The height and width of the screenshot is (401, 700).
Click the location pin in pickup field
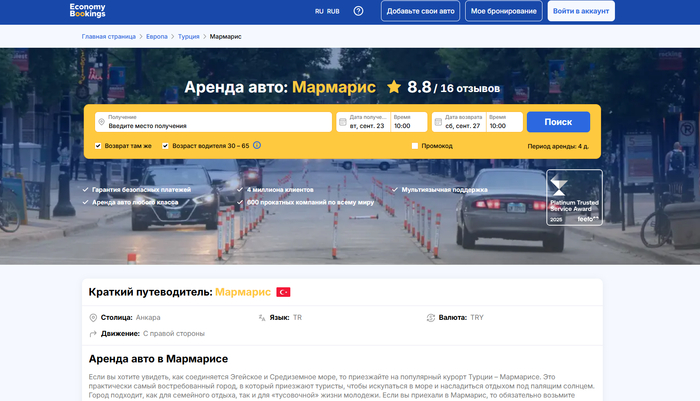[x=101, y=122]
